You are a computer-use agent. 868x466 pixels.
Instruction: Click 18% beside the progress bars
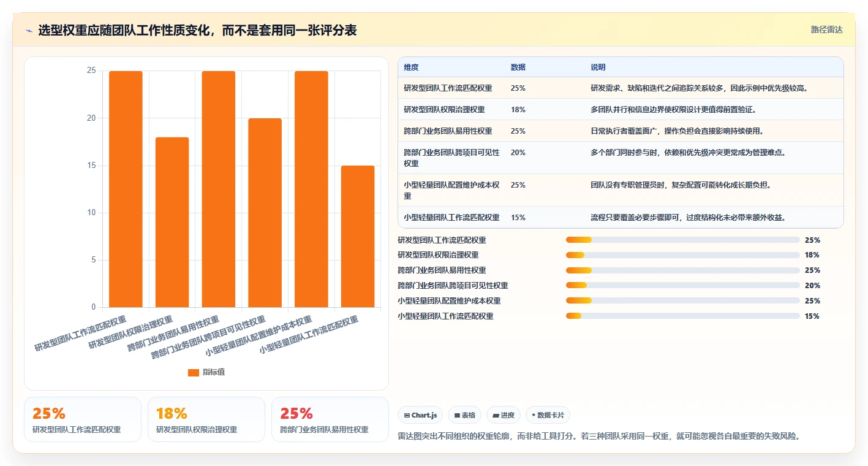pyautogui.click(x=812, y=255)
